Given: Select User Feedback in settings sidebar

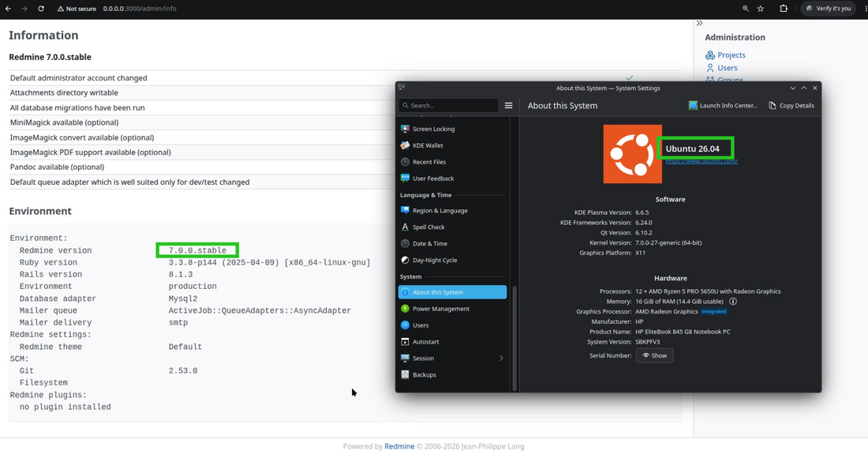Looking at the screenshot, I should coord(452,179).
